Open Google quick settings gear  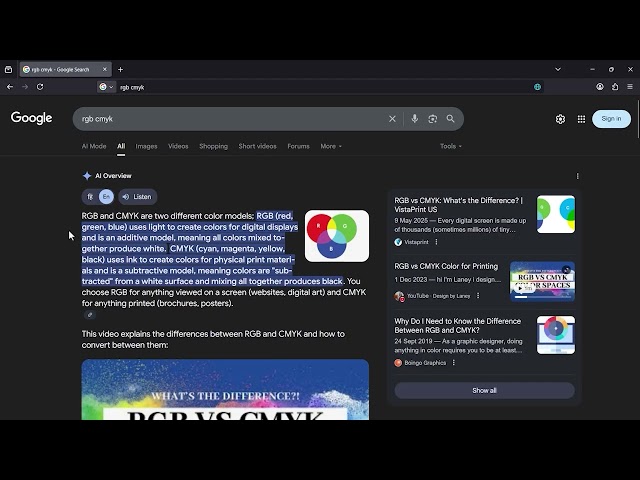tap(560, 119)
